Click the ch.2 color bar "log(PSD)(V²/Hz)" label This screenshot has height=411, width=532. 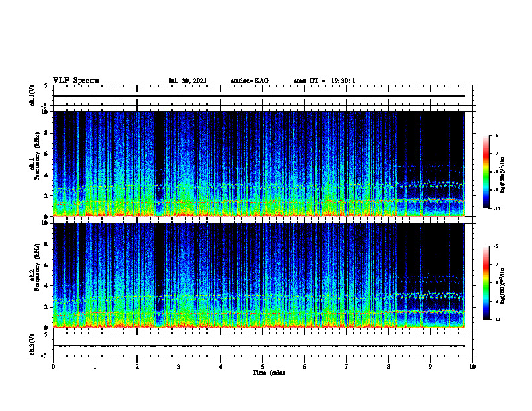coord(502,285)
